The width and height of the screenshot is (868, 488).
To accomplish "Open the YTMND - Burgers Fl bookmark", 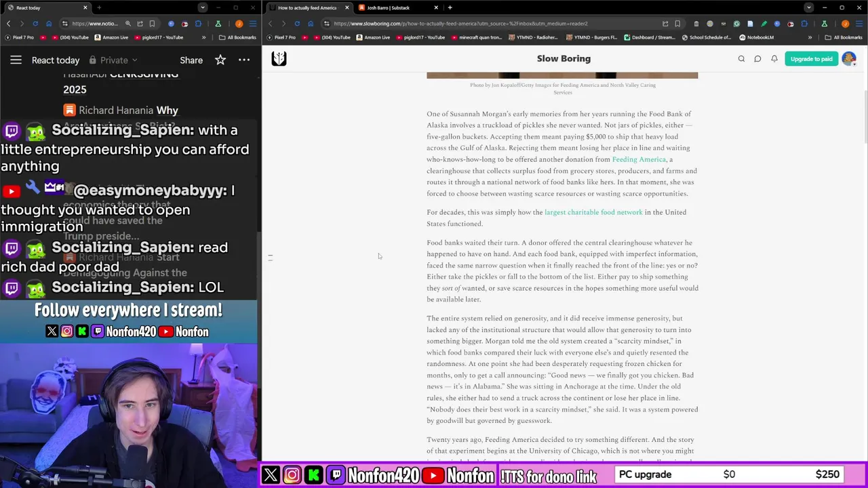I will coord(591,37).
